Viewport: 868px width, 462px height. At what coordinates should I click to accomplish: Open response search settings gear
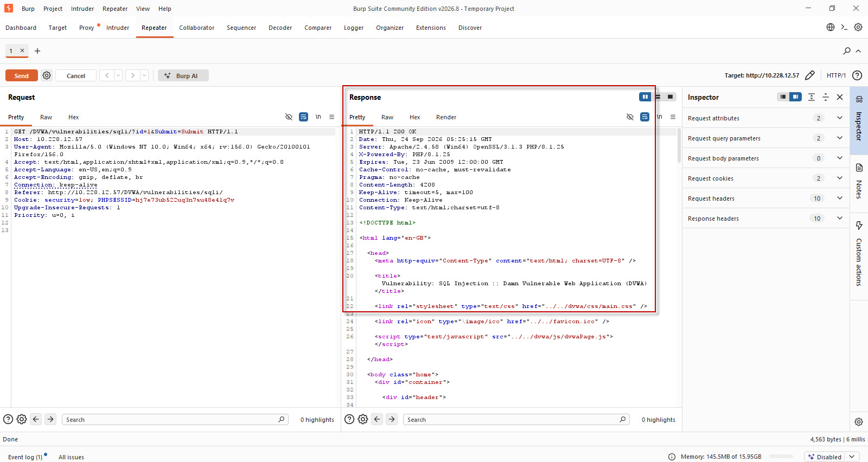coord(363,419)
